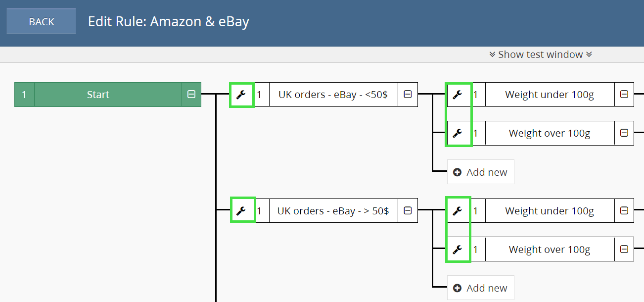This screenshot has width=644, height=302.
Task: Collapse second Weight over 100g node
Action: point(624,250)
